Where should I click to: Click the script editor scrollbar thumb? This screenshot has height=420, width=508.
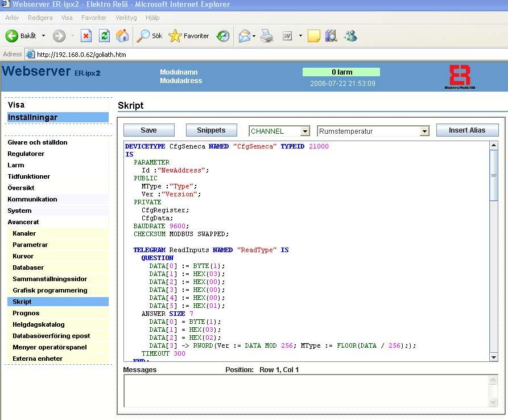click(x=494, y=175)
